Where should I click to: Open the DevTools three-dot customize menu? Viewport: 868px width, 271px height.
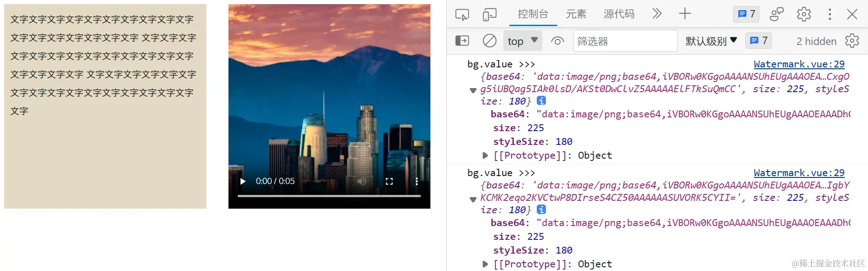click(x=829, y=14)
